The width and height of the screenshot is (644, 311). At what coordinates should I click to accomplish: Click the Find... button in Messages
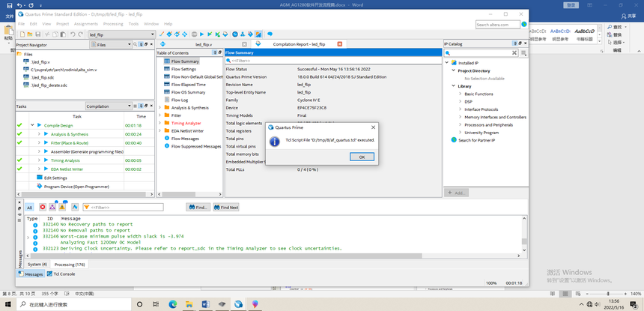[x=198, y=208]
